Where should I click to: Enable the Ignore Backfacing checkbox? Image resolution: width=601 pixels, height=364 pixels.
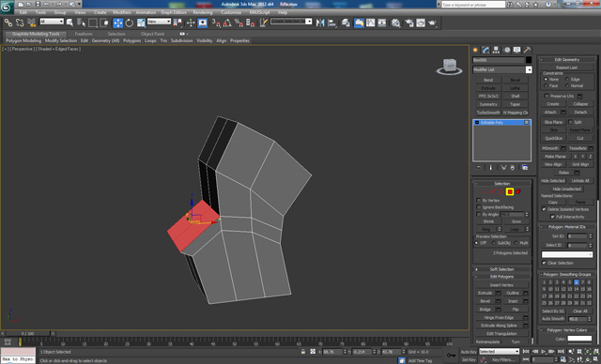(x=478, y=207)
